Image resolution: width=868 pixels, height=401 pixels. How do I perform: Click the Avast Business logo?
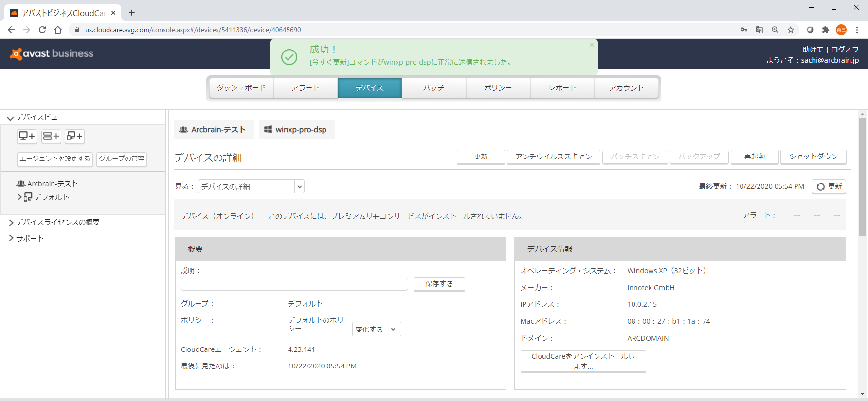click(52, 54)
